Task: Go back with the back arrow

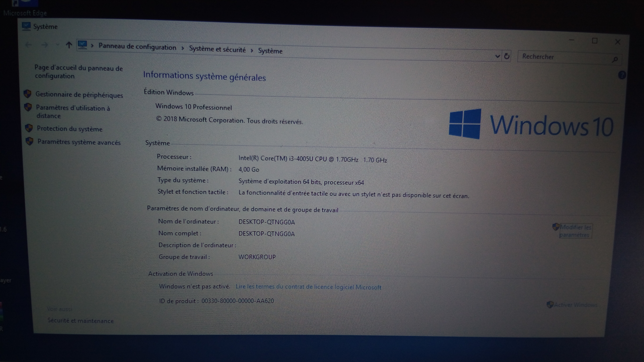Action: 28,45
